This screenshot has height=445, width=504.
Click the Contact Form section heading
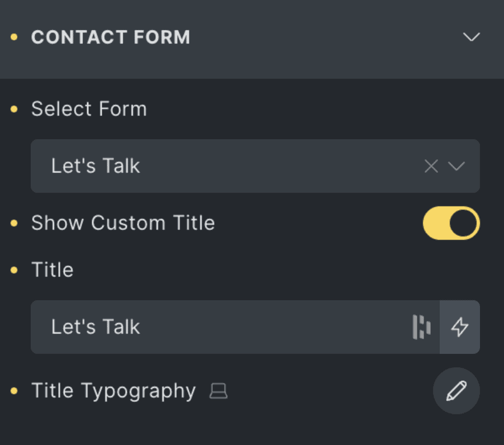[x=111, y=37]
